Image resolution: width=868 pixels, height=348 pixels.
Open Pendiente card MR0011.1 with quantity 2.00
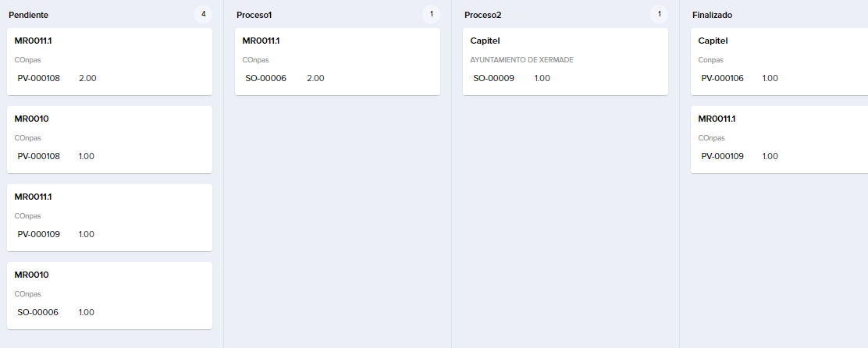pos(109,61)
